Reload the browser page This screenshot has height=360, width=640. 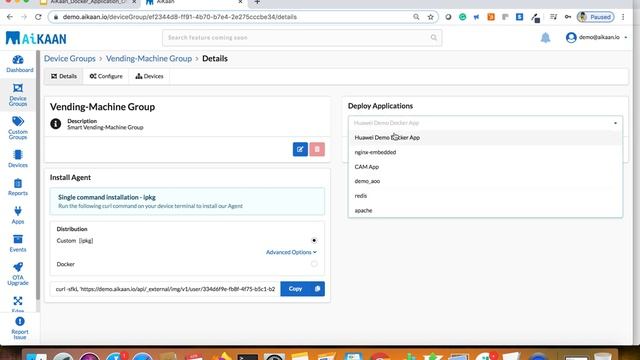[38, 17]
